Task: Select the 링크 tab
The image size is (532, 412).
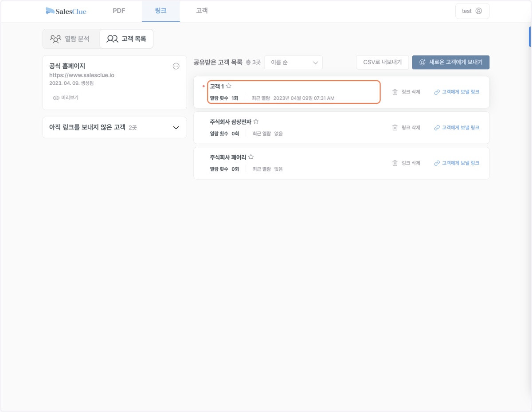Action: point(160,11)
